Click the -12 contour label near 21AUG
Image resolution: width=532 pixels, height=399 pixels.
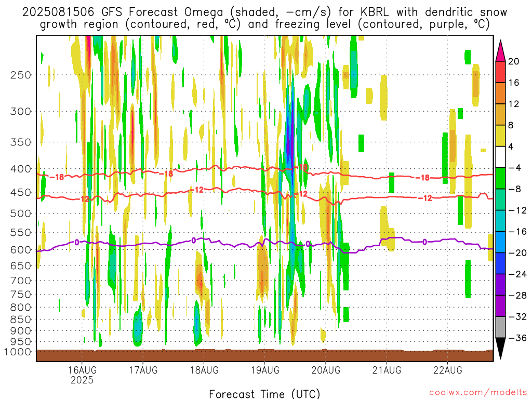click(425, 198)
